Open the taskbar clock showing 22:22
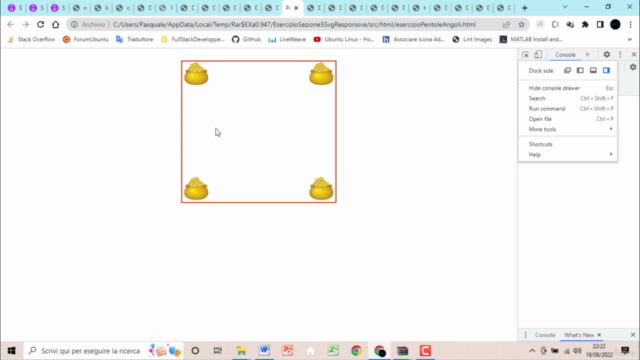 [599, 351]
